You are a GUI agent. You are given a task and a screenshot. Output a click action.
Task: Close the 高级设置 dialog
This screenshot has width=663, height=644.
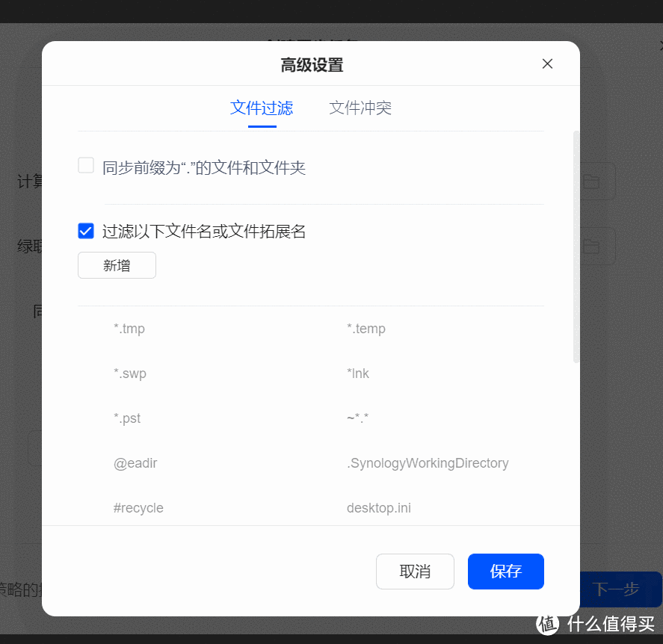click(x=547, y=64)
